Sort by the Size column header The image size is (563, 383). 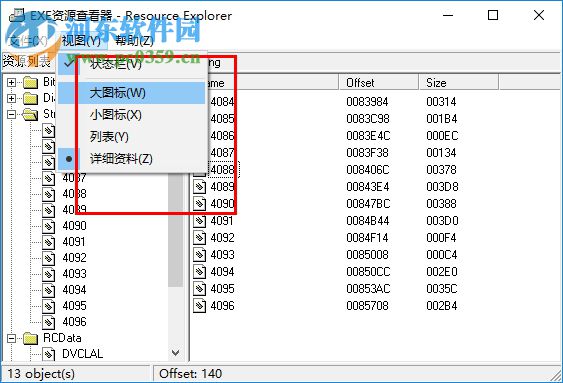pos(459,83)
